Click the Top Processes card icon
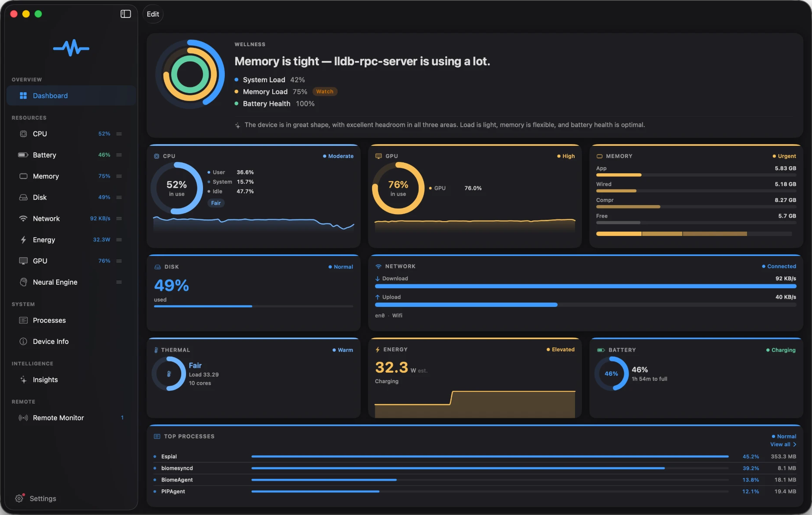This screenshot has height=515, width=812. (x=157, y=436)
